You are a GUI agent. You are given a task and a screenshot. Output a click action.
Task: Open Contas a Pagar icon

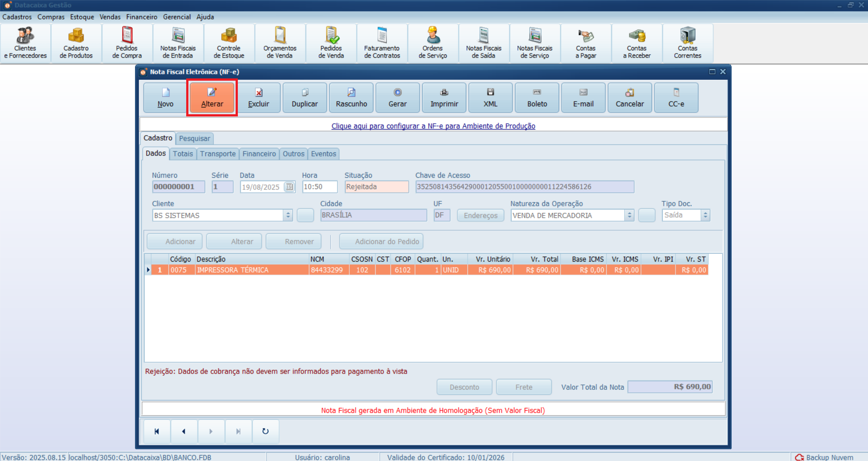(586, 44)
